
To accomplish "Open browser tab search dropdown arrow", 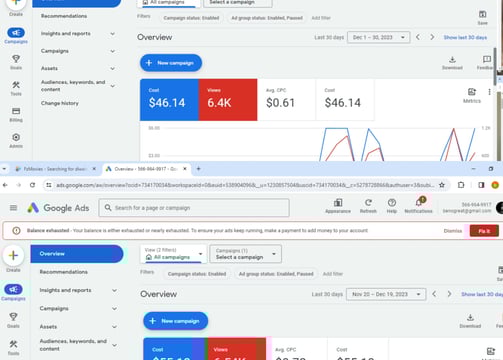I will tap(4, 169).
